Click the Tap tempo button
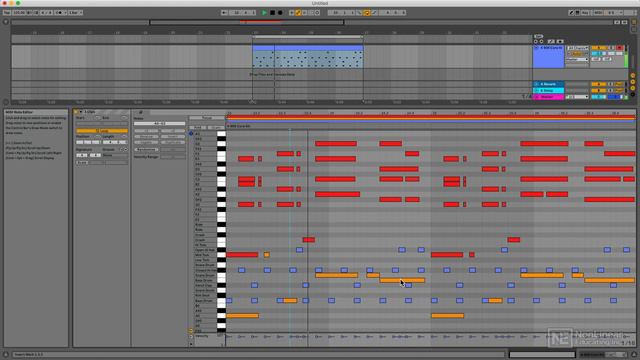 pyautogui.click(x=7, y=13)
